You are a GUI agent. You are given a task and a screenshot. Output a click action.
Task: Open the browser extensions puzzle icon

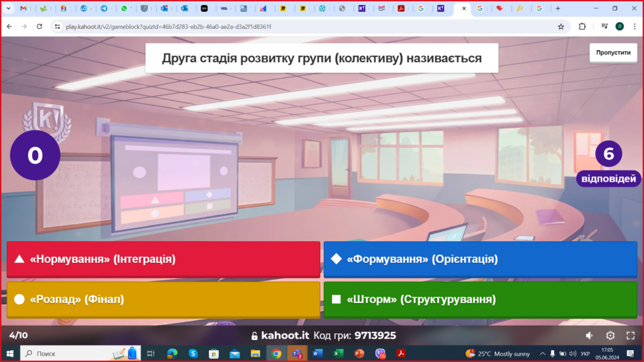(x=582, y=26)
